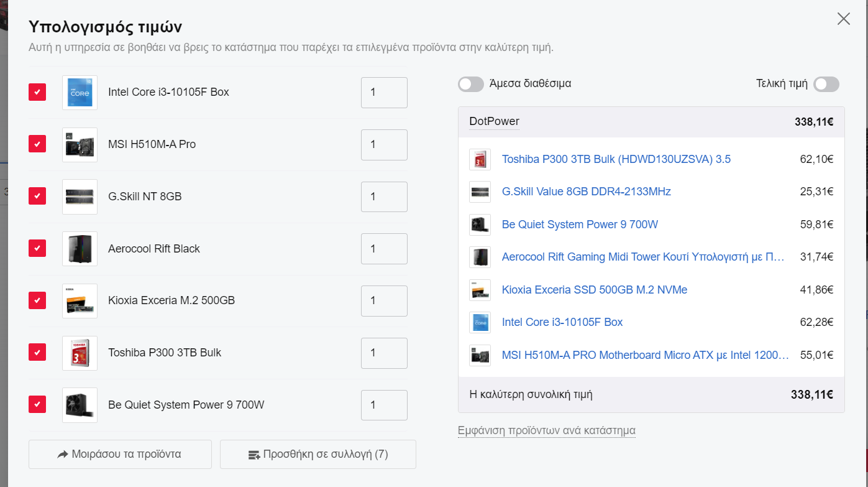
Task: Click the Aerocool Rift Black case thumbnail
Action: 80,249
